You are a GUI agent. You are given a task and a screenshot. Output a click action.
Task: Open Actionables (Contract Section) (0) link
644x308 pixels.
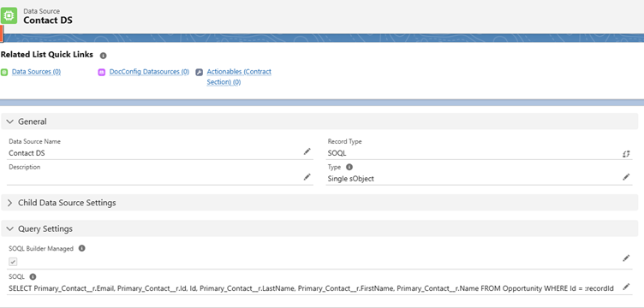tap(239, 77)
